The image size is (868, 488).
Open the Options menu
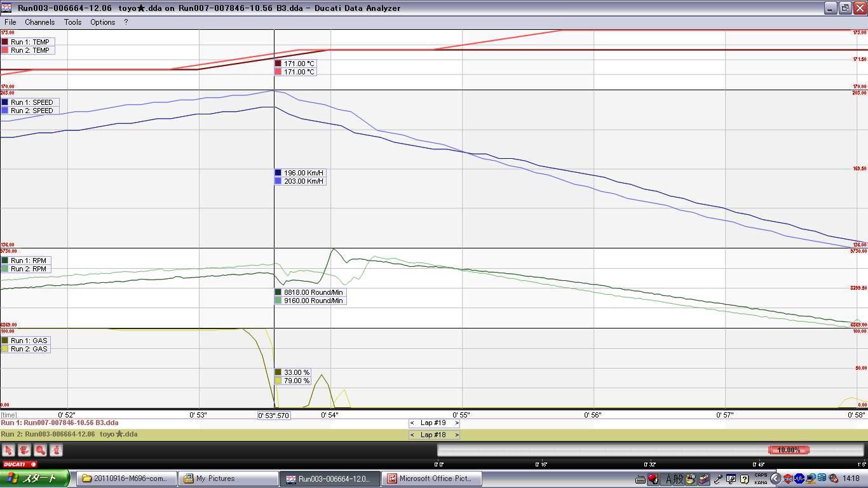click(102, 22)
